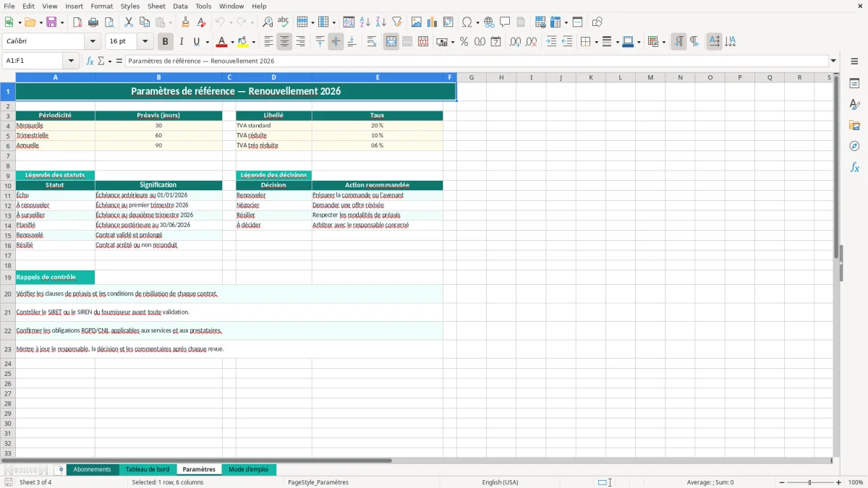
Task: Click the AutoFilter funnel icon
Action: 396,22
